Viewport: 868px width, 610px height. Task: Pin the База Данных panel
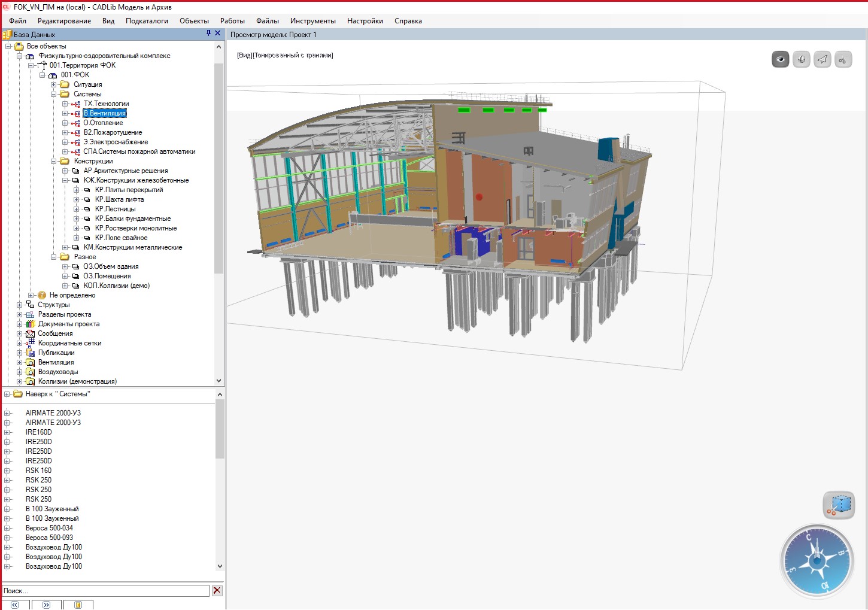[208, 34]
